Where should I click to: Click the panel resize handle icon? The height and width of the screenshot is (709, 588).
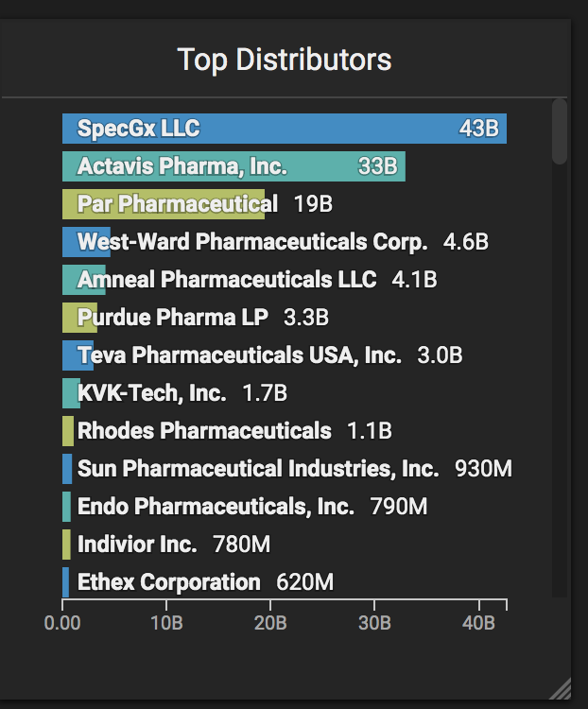tap(560, 688)
